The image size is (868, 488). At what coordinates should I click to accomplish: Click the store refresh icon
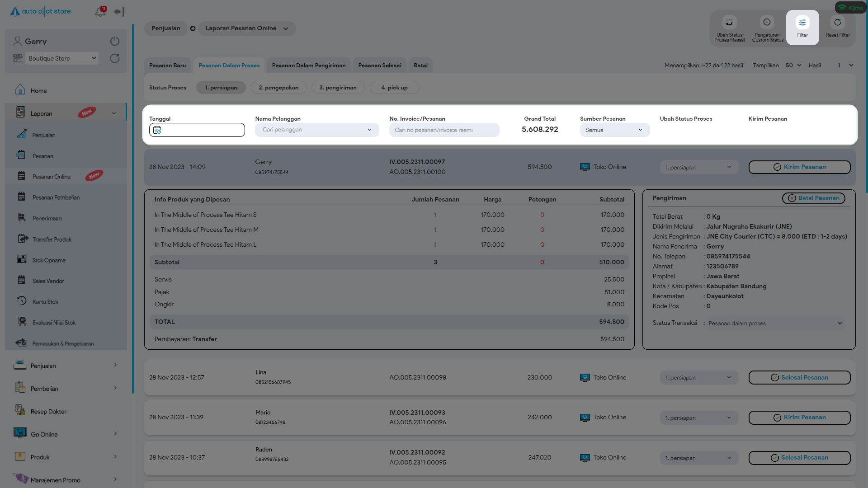pyautogui.click(x=115, y=58)
